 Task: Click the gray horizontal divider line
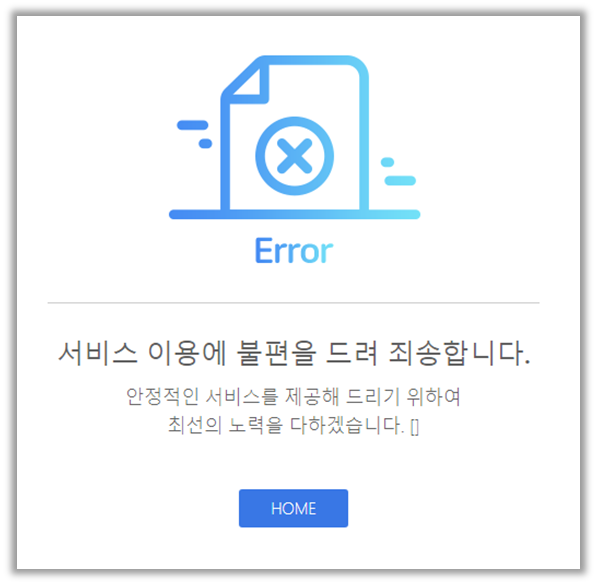(x=294, y=303)
